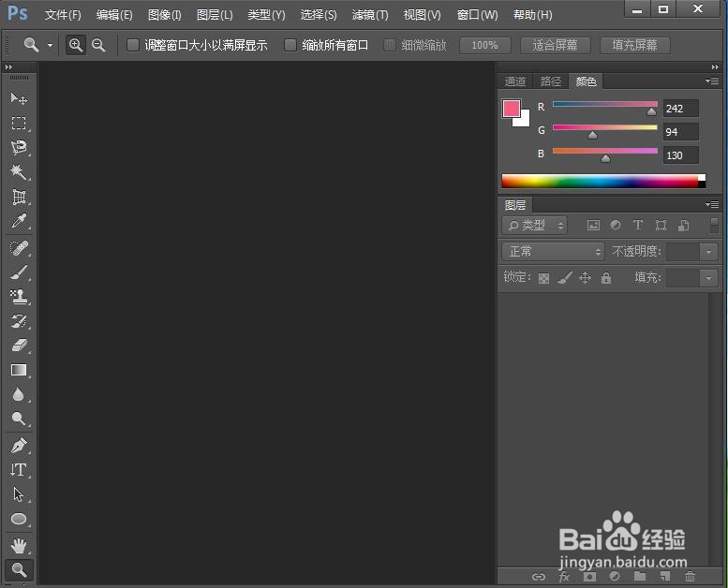Toggle adjustment layer filter
Screen dimensions: 728x588
pyautogui.click(x=616, y=225)
